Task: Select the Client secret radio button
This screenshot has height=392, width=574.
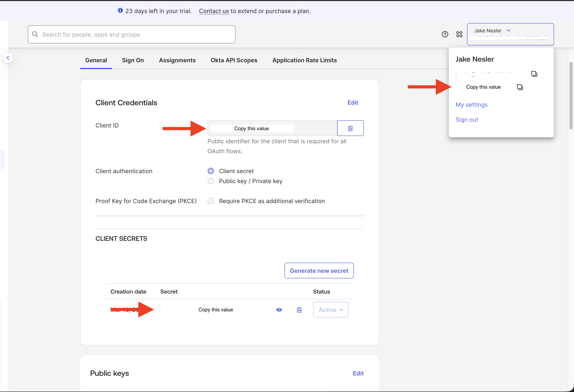Action: (211, 171)
